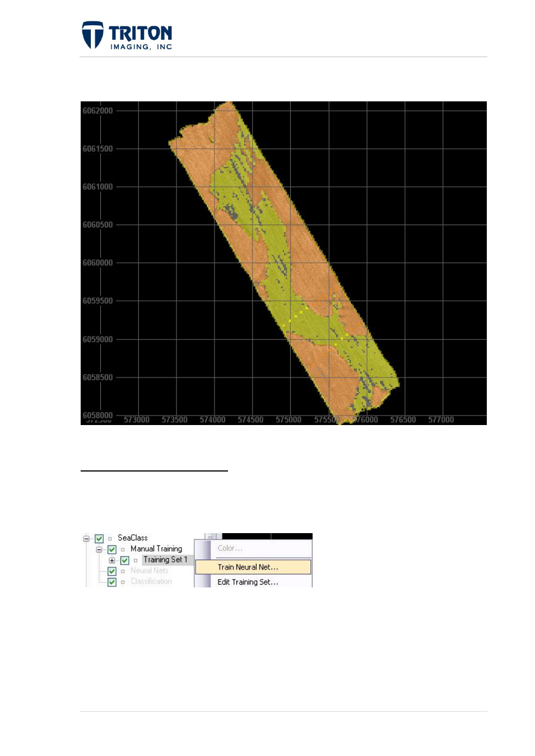Click the small square icon beside Manual Training
This screenshot has height=756, width=535.
tap(123, 549)
